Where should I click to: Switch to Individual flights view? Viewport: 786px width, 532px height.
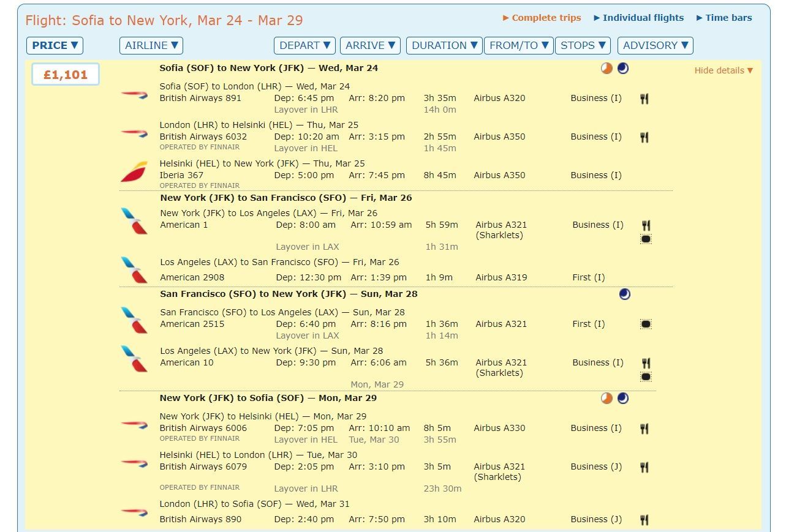(639, 18)
